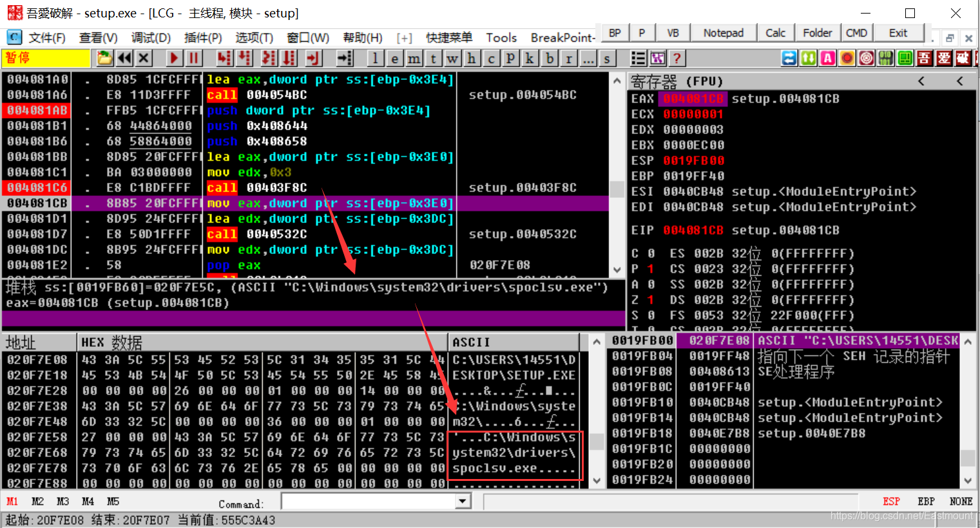Click the pink 'A' plugin icon
The image size is (980, 528).
coord(828,58)
